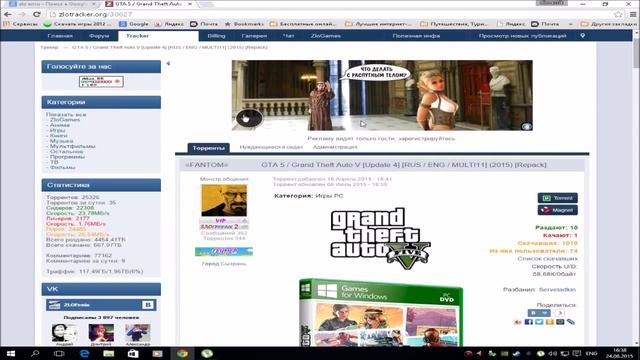Image resolution: width=640 pixels, height=360 pixels.
Task: Open the Bookmarks star bookmark
Action: (244, 24)
